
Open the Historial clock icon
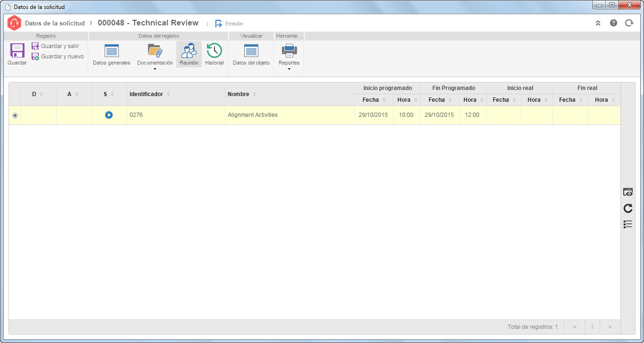215,50
